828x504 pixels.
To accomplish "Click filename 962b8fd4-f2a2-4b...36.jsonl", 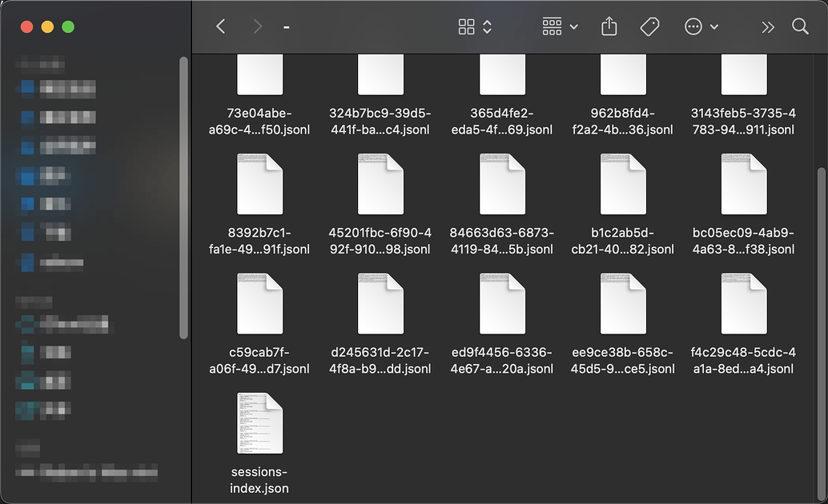I will tap(623, 122).
